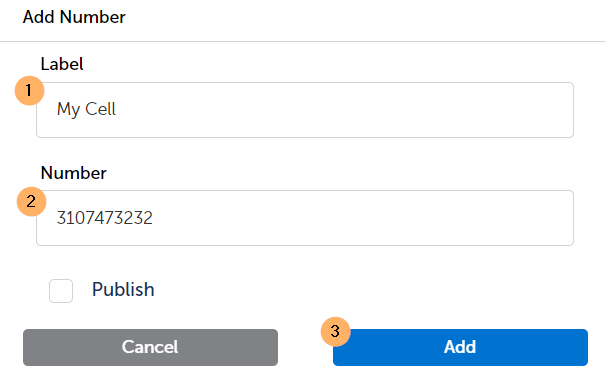Tick the Publish checkbox
The width and height of the screenshot is (605, 373).
61,291
